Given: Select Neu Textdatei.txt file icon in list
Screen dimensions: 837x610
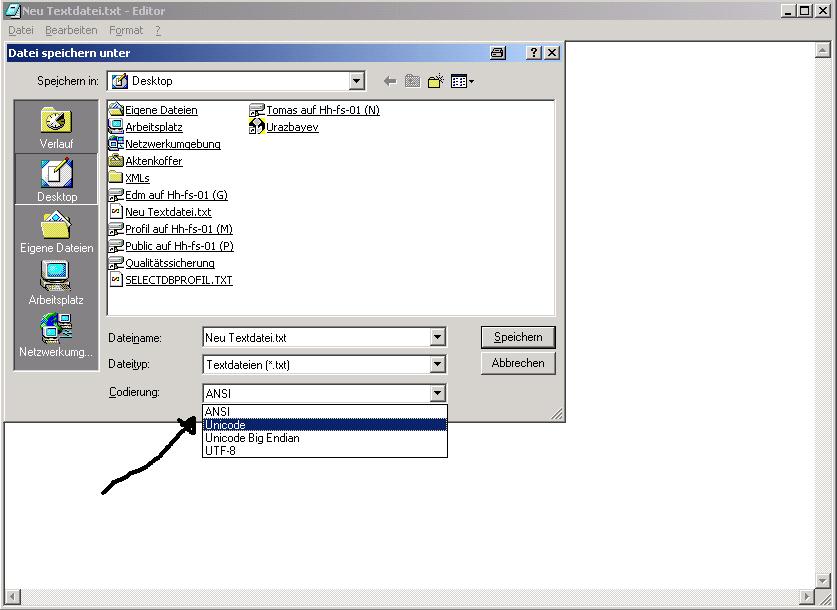Looking at the screenshot, I should point(116,212).
